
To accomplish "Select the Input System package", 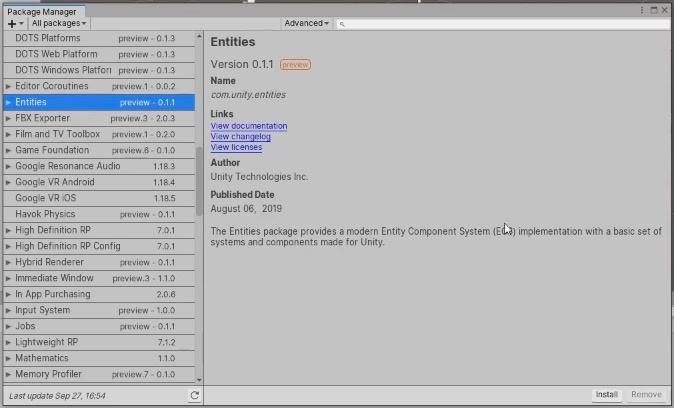I will (99, 310).
